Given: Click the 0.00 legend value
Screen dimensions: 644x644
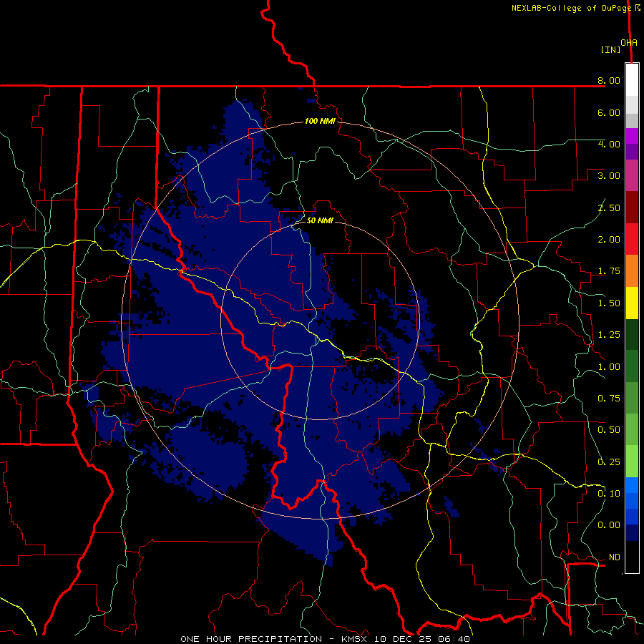Looking at the screenshot, I should [x=609, y=525].
